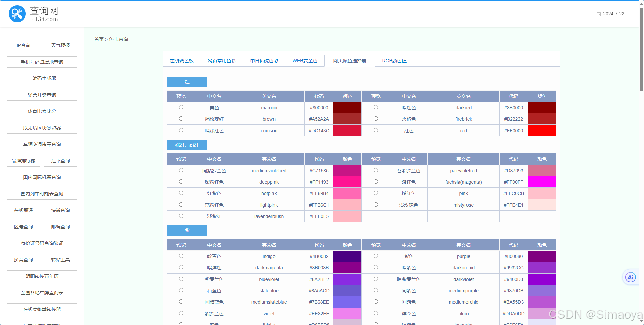Select the brown preview radio button

click(181, 119)
